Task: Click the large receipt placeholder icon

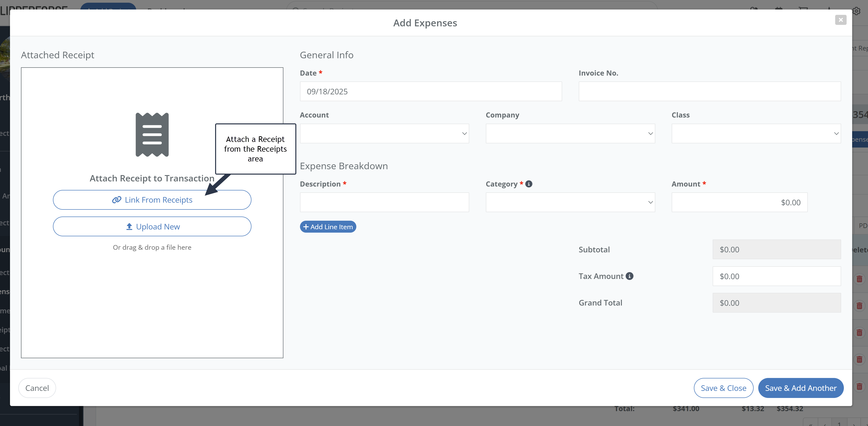Action: click(152, 135)
